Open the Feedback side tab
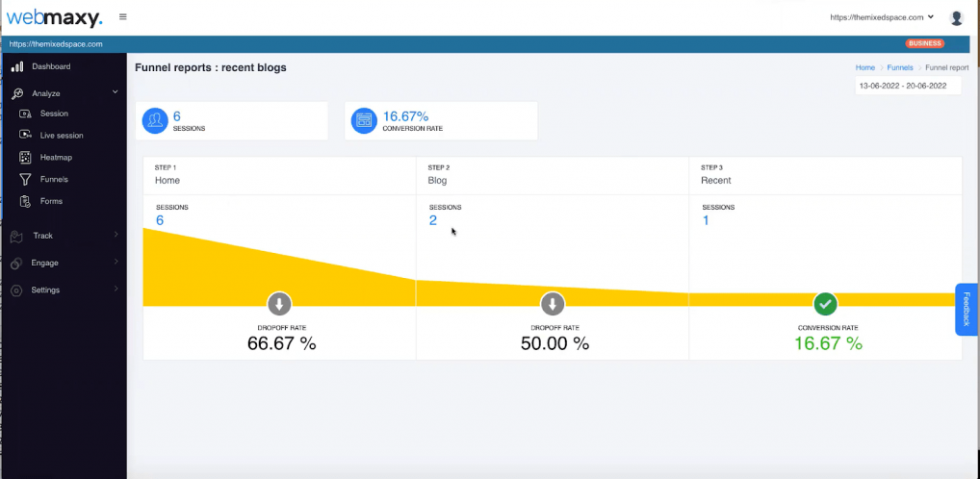This screenshot has height=479, width=980. [x=967, y=309]
